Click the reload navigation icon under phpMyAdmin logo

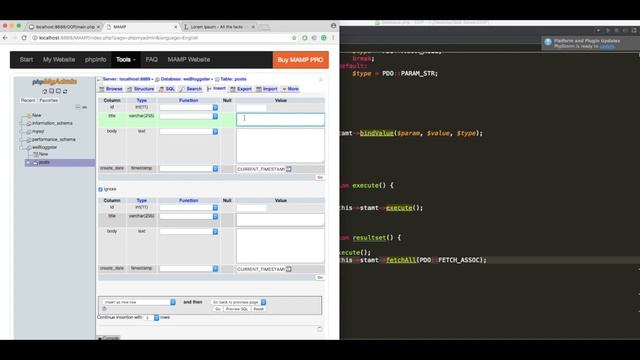pos(65,91)
